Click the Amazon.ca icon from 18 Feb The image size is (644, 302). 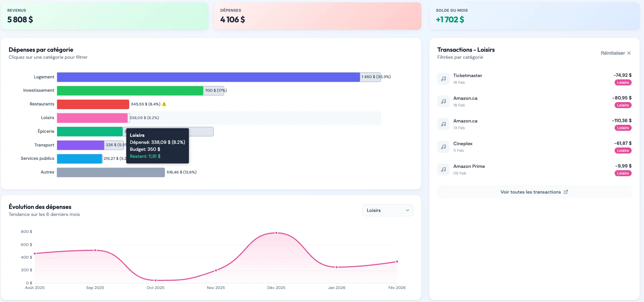pyautogui.click(x=443, y=101)
